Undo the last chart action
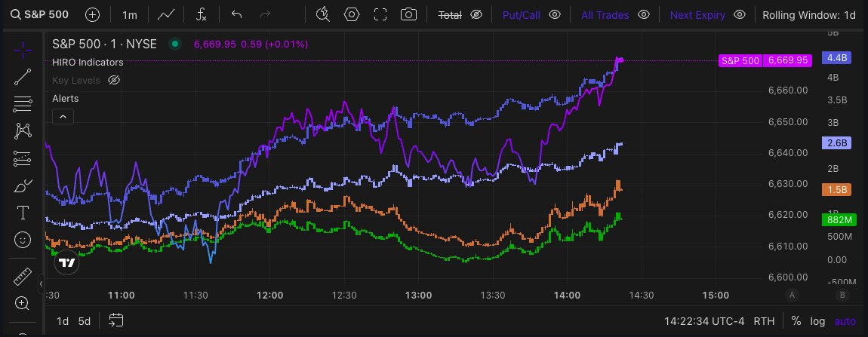Viewport: 868px width, 337px height. [x=236, y=15]
